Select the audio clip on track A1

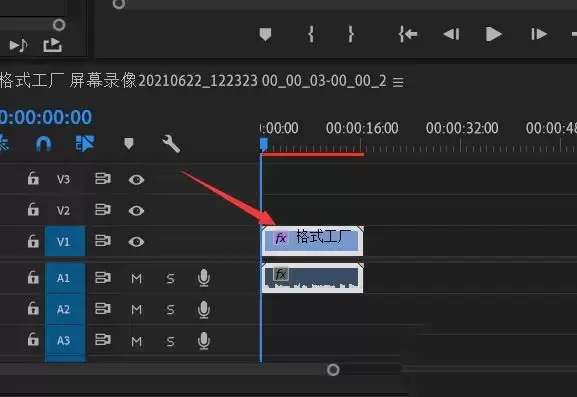click(312, 278)
